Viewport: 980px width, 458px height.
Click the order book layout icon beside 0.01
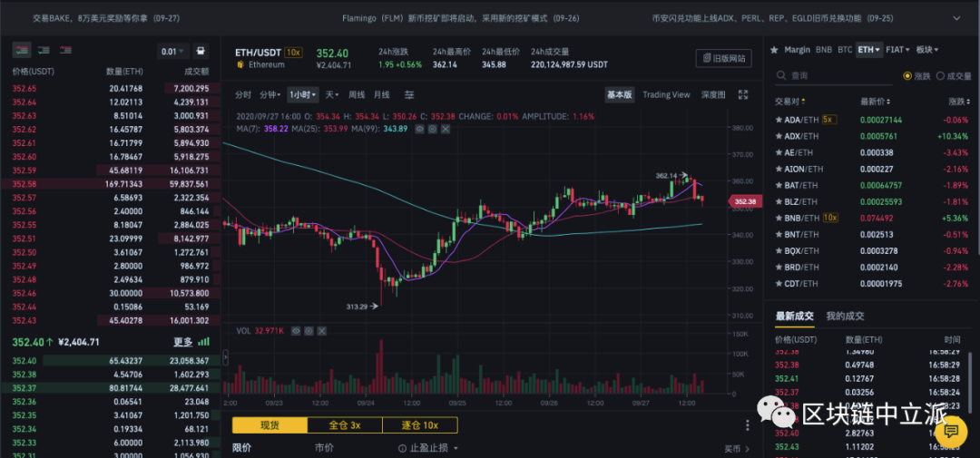pyautogui.click(x=201, y=51)
